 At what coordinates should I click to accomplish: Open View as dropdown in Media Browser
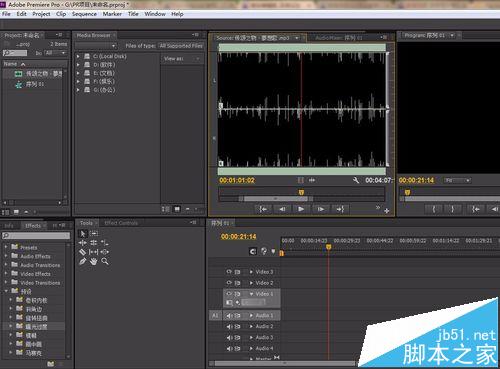click(182, 59)
